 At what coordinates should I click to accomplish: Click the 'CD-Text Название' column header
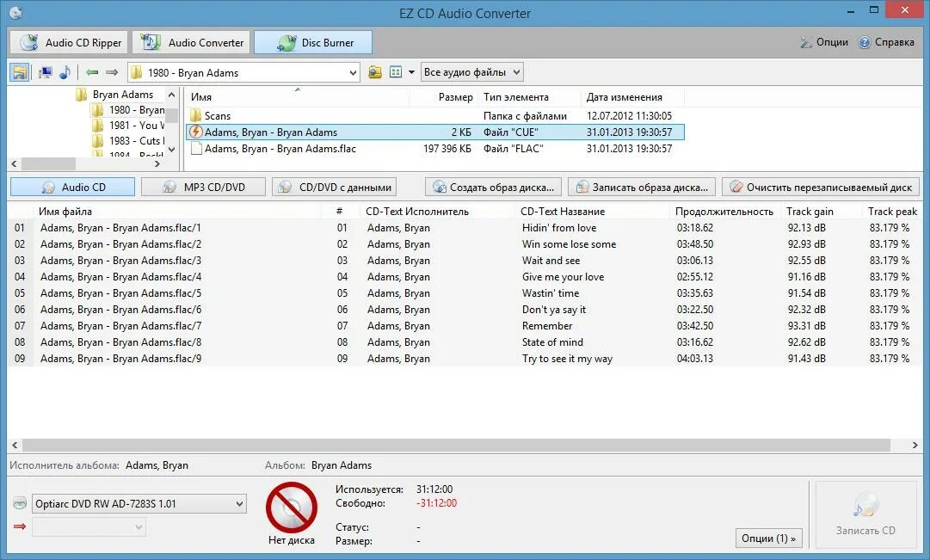[592, 212]
